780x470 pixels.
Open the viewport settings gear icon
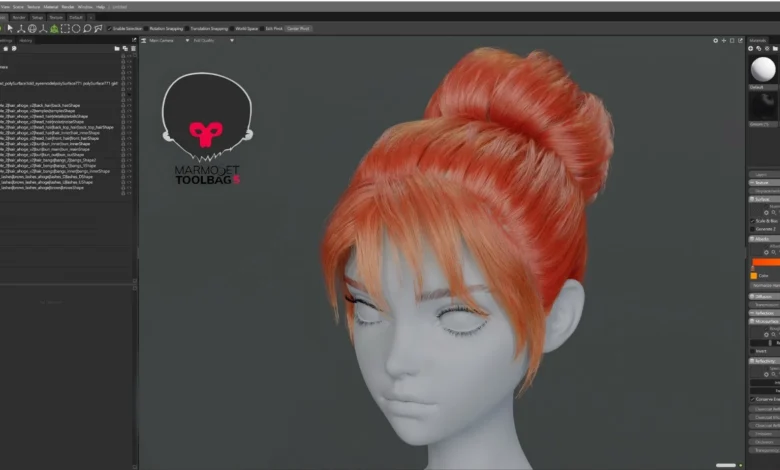click(715, 40)
